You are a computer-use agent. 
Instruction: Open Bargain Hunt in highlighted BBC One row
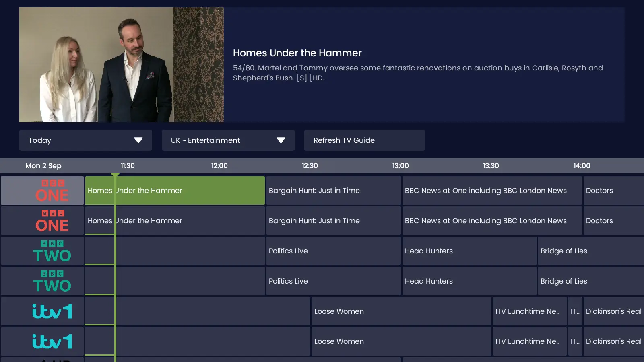[x=333, y=191]
